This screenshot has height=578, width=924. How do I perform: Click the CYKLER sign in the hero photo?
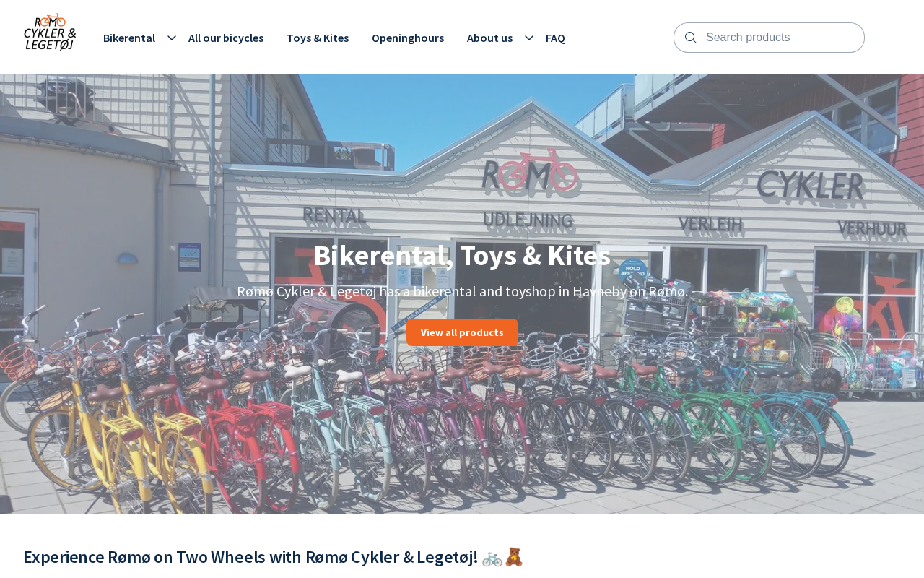pyautogui.click(x=811, y=186)
